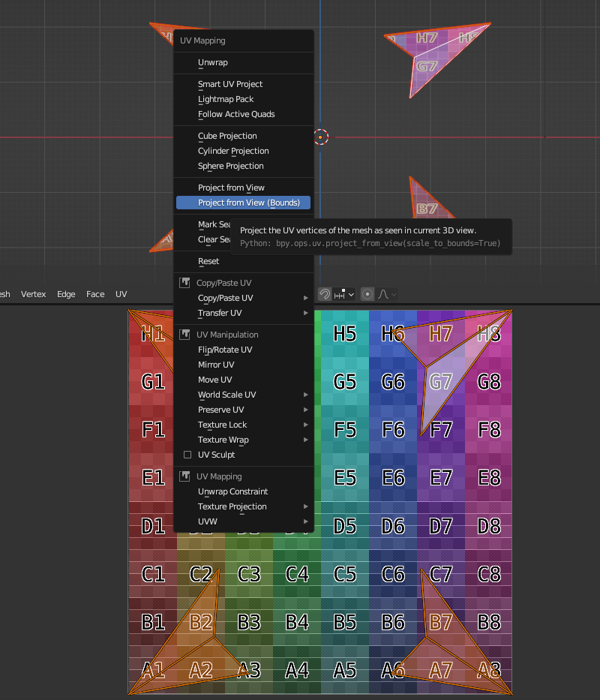Click Project from View (Bounds)
Image resolution: width=600 pixels, height=700 pixels.
click(243, 203)
